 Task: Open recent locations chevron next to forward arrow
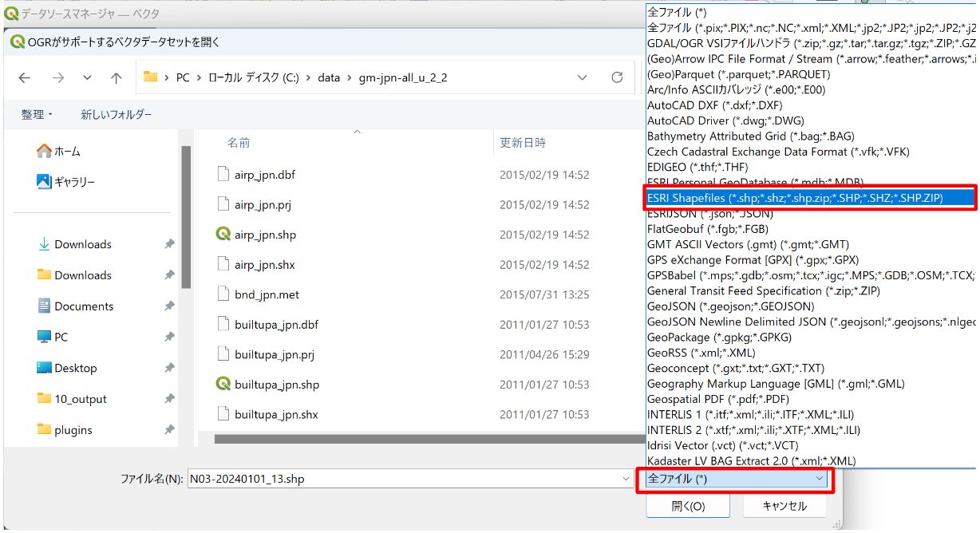(x=87, y=77)
